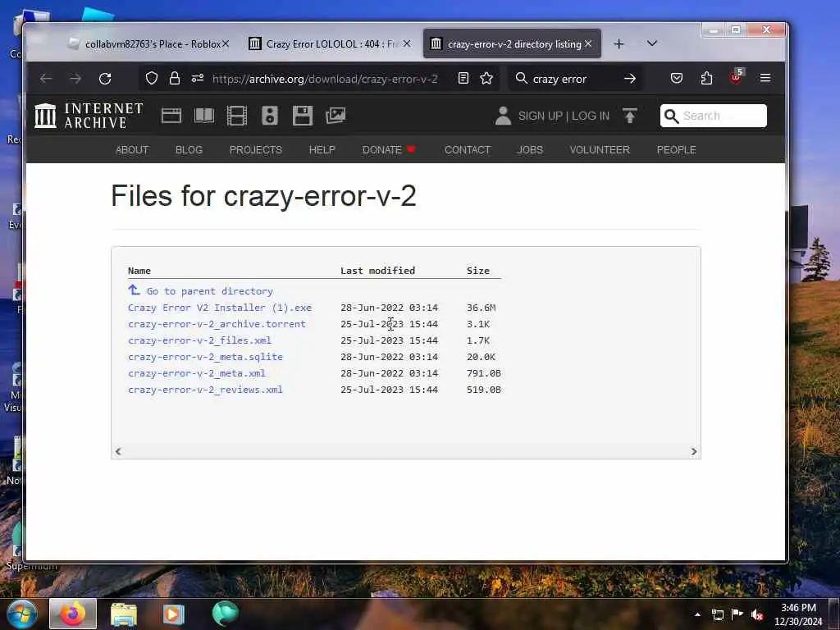
Task: Click the search go arrow
Action: point(630,79)
